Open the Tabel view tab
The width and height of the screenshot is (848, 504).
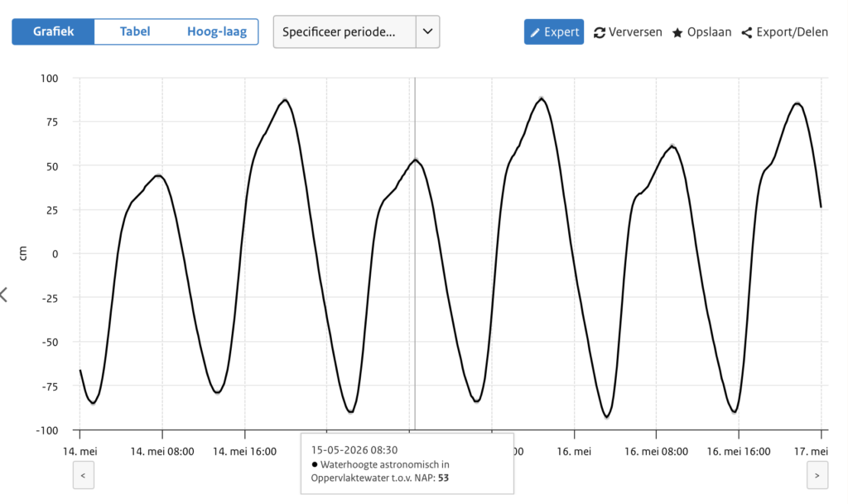[135, 32]
